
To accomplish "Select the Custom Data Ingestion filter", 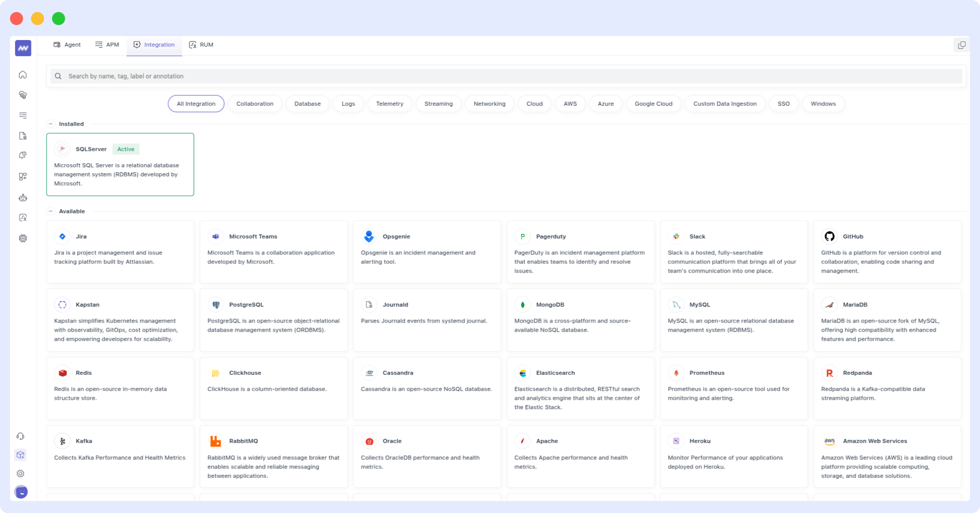I will pos(724,104).
